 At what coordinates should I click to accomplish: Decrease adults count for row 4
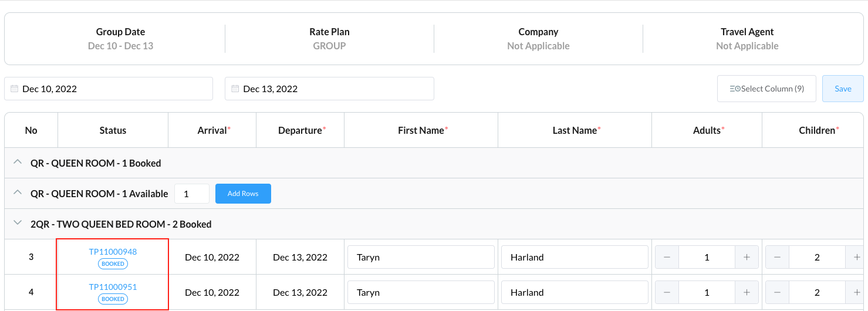click(667, 292)
